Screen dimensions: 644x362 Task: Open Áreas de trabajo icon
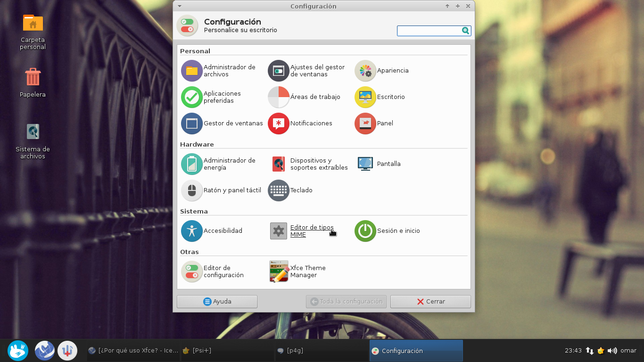coord(279,97)
